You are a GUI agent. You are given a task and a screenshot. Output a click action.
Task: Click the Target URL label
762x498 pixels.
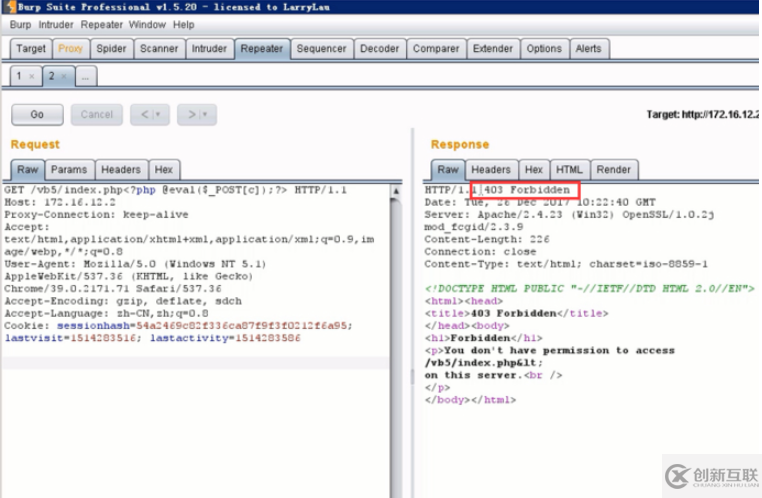click(702, 115)
